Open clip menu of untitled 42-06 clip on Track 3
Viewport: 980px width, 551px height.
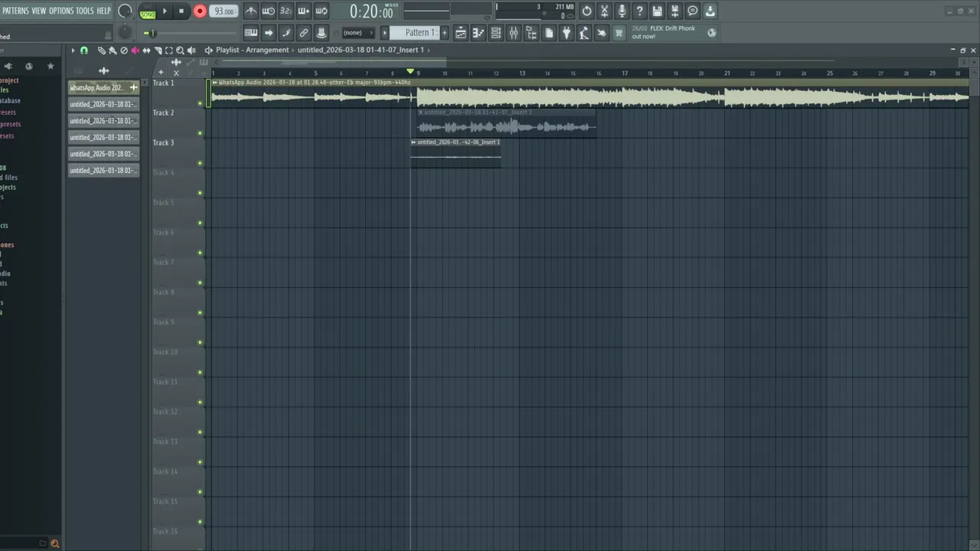(413, 142)
